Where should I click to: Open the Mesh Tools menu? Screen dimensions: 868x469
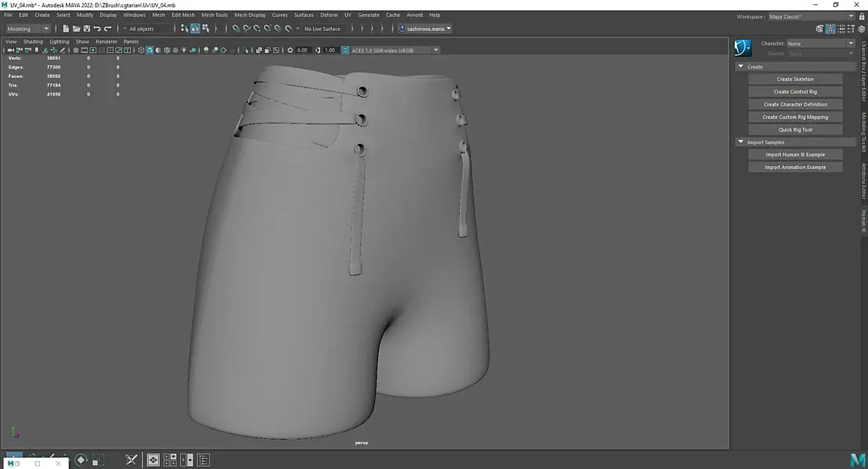tap(214, 15)
